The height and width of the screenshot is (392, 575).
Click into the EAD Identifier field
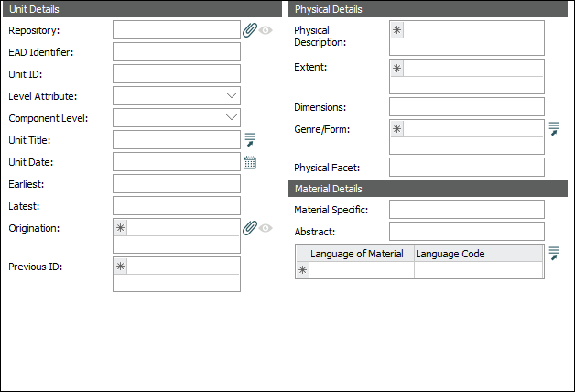pos(176,52)
